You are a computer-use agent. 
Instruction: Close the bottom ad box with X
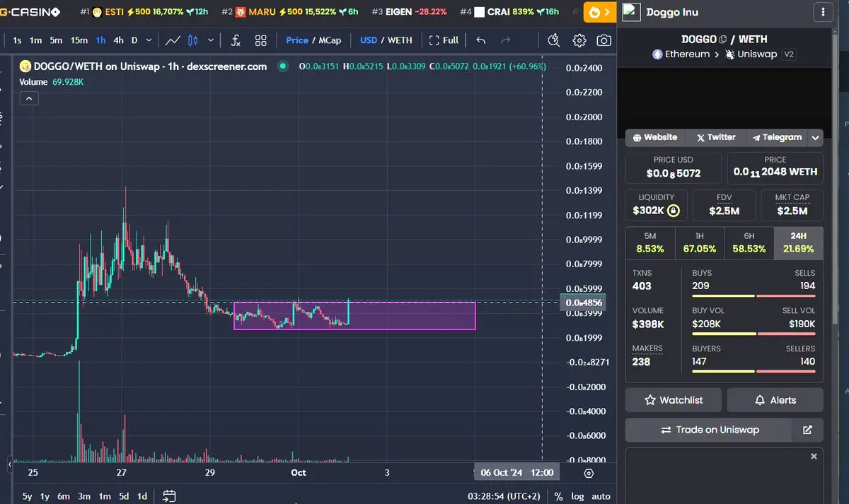point(814,457)
